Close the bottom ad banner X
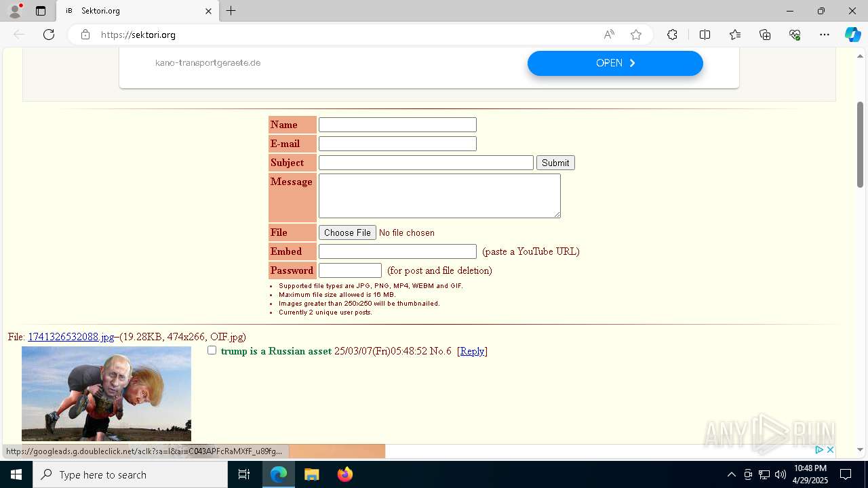Screen dimensions: 868x488 coord(830,450)
